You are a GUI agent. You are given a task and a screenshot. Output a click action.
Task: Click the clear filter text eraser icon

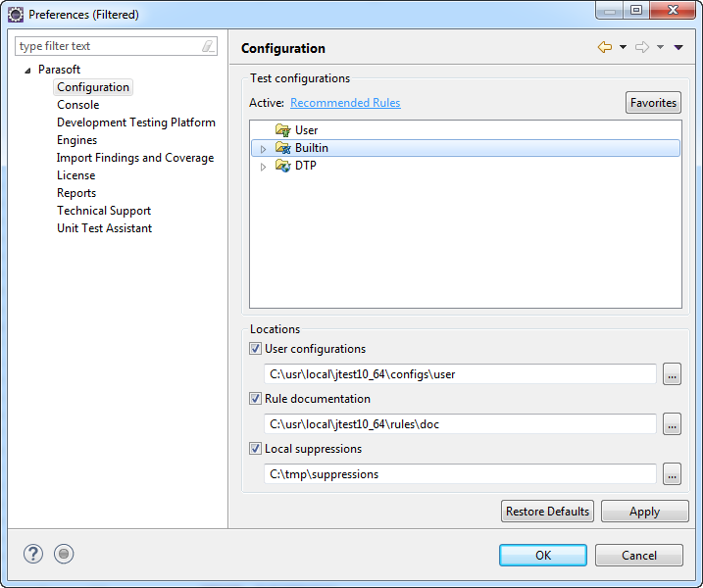pyautogui.click(x=208, y=46)
